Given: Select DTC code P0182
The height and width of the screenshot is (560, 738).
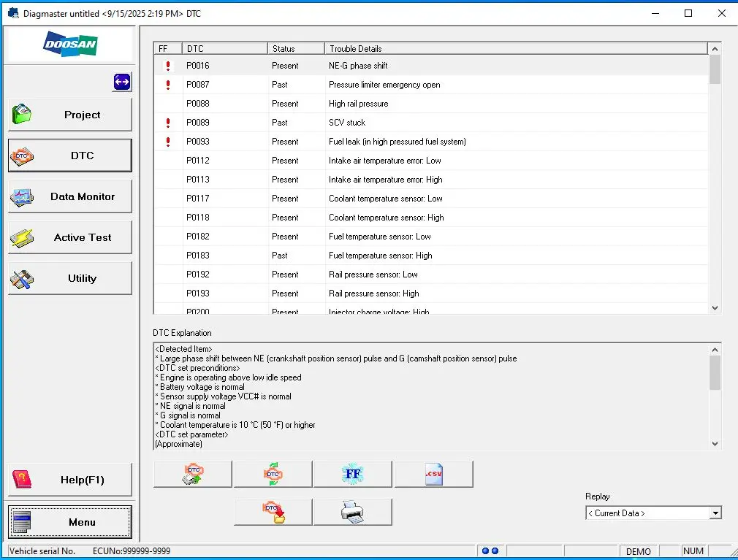Looking at the screenshot, I should point(198,237).
